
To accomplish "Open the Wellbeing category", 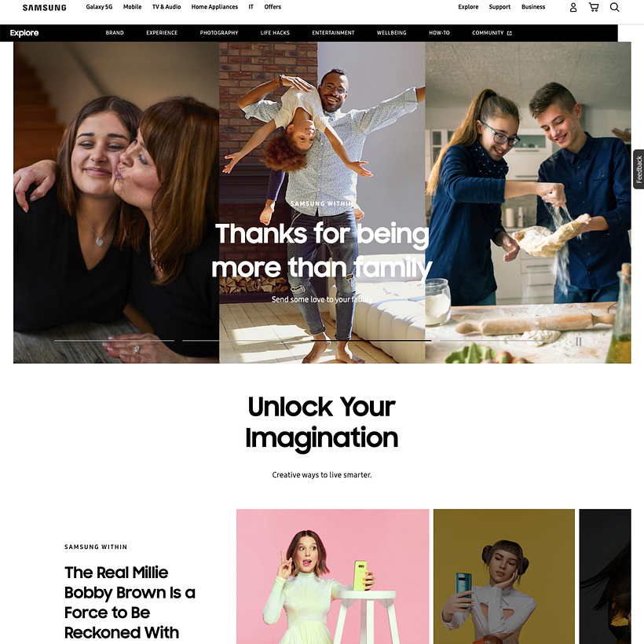I will click(391, 33).
